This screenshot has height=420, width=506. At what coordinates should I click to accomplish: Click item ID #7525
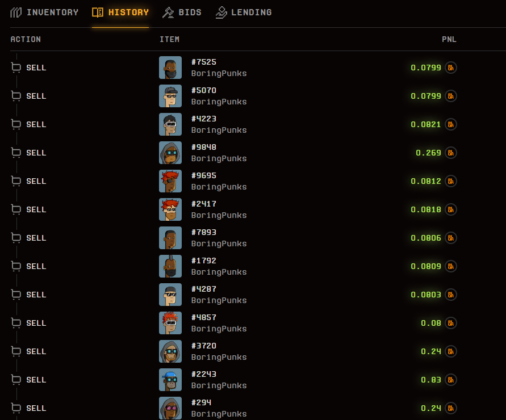(x=204, y=62)
